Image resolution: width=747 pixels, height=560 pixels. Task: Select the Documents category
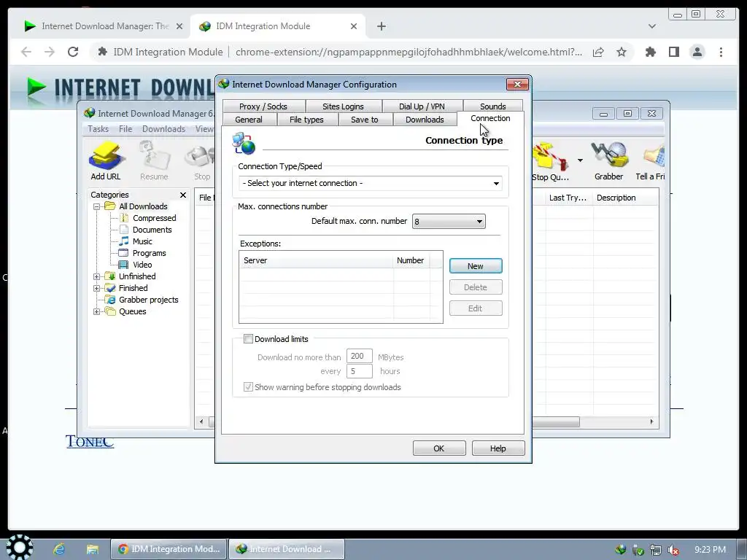click(152, 230)
